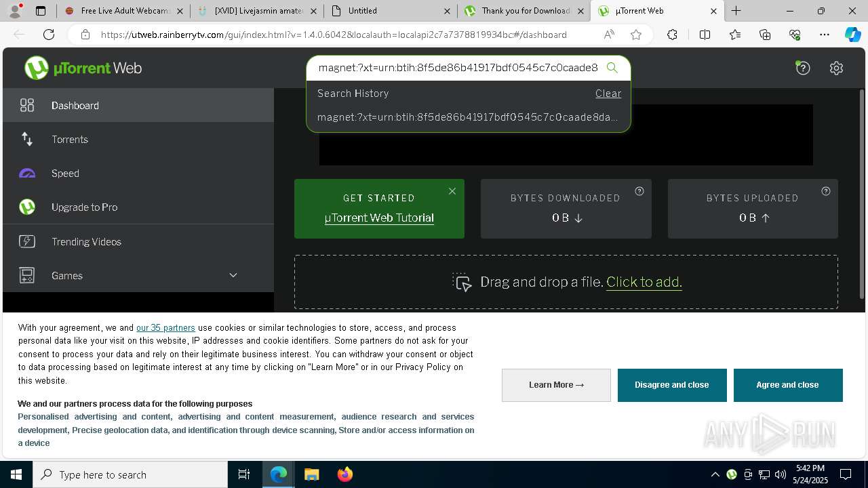
Task: Open µTorrent settings gear icon
Action: coord(836,68)
